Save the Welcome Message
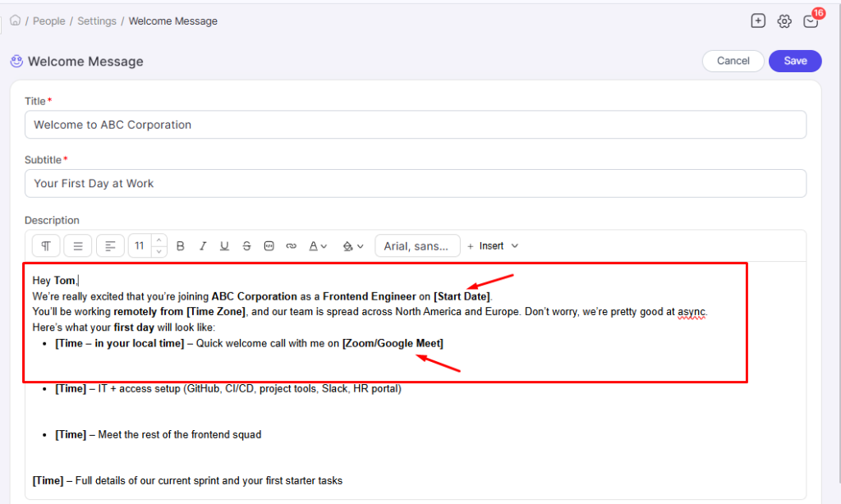The image size is (841, 504). (x=794, y=61)
